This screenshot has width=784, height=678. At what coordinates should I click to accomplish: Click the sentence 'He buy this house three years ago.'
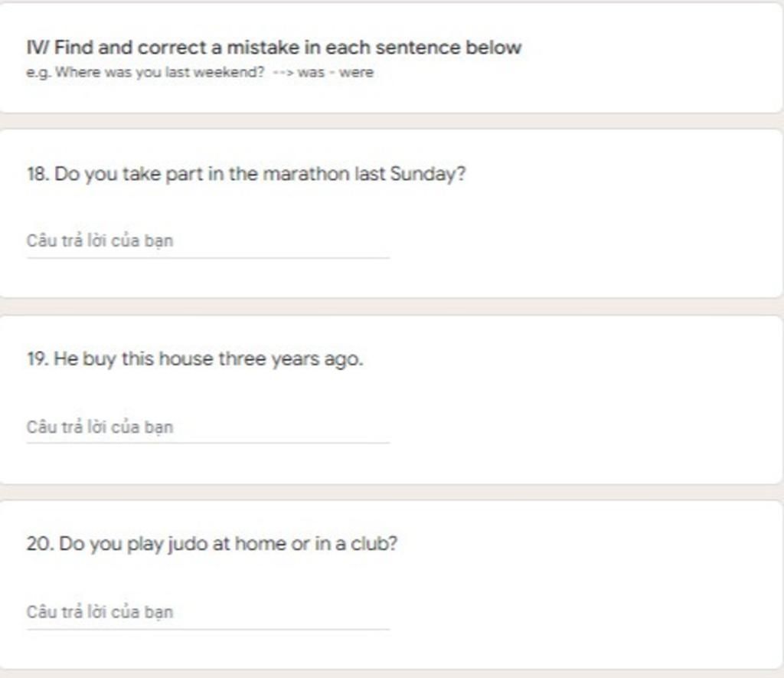(195, 359)
